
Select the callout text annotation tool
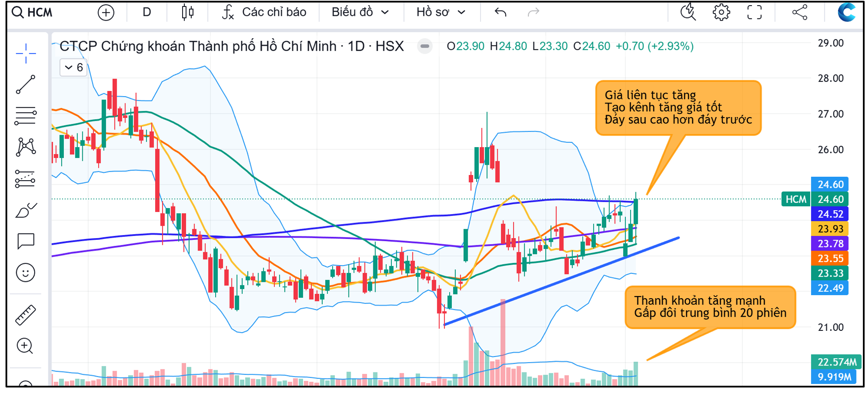26,241
